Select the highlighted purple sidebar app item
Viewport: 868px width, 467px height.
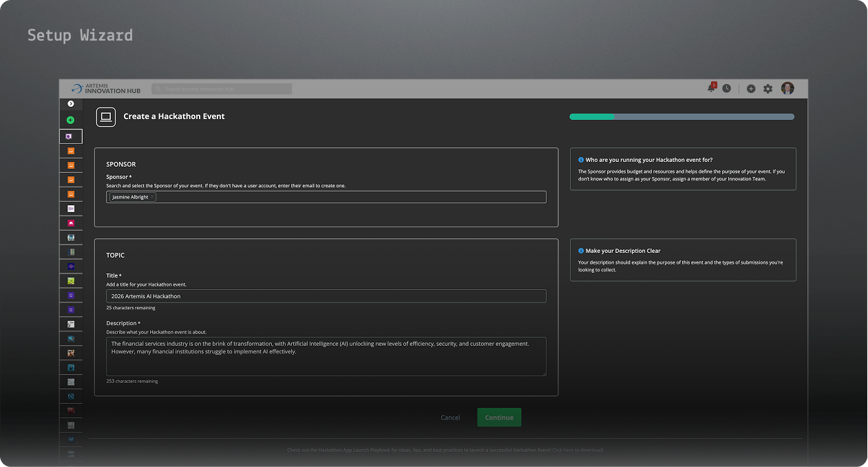pos(70,136)
